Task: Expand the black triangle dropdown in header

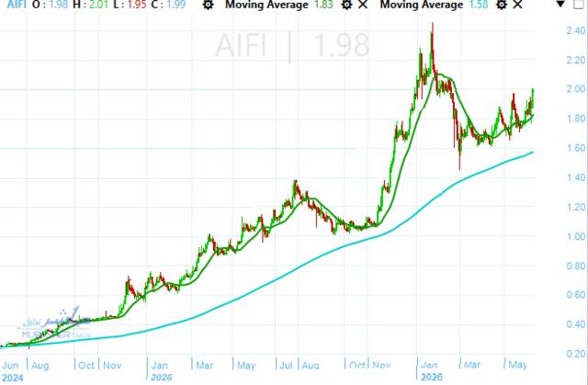Action: point(560,4)
